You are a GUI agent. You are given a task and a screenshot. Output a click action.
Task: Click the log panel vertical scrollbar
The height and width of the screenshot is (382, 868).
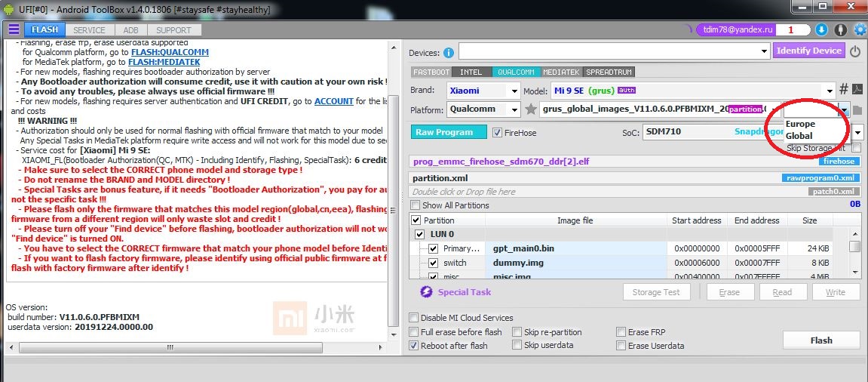(393, 191)
